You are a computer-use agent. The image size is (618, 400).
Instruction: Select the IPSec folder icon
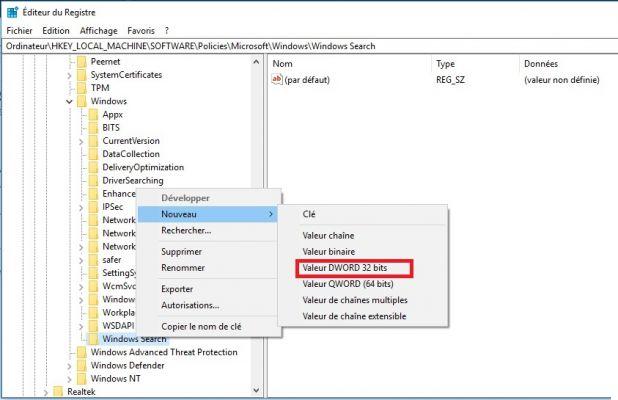[93, 207]
